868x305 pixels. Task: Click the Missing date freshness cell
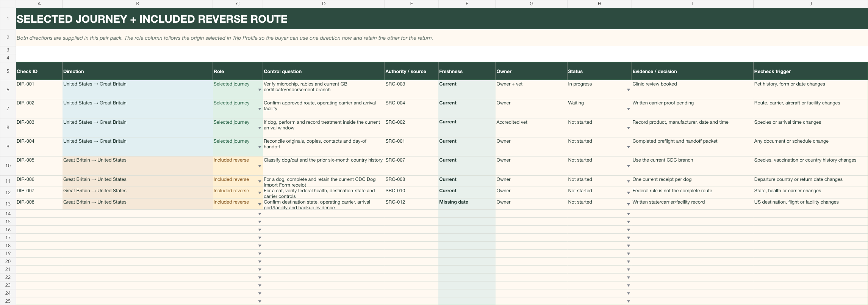click(x=467, y=204)
